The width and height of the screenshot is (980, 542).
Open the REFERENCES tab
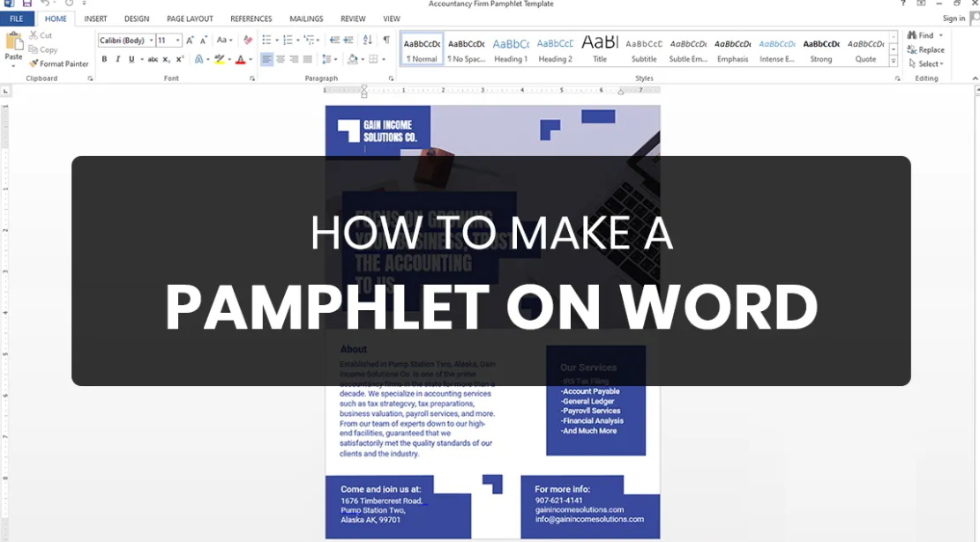[x=251, y=19]
